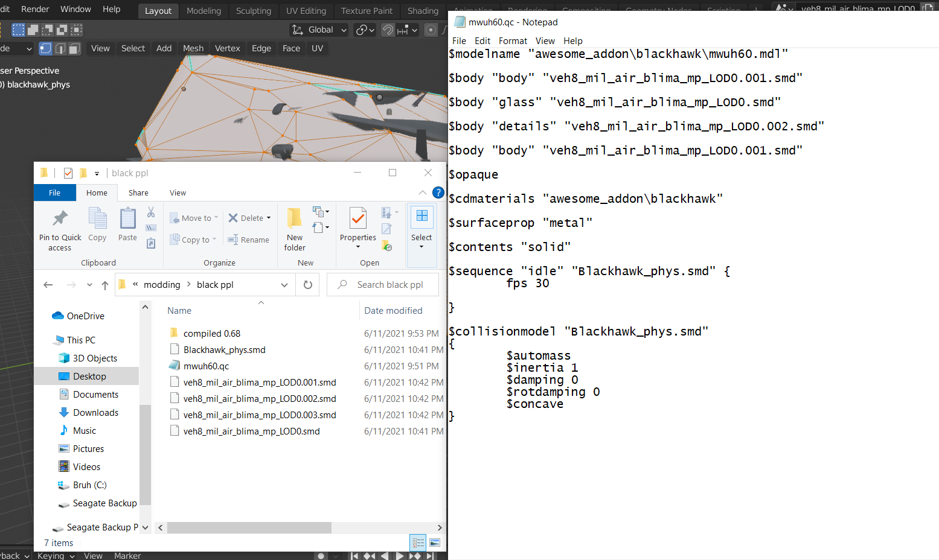This screenshot has width=939, height=560.
Task: Click the Copy icon in Explorer ribbon
Action: coord(97,224)
